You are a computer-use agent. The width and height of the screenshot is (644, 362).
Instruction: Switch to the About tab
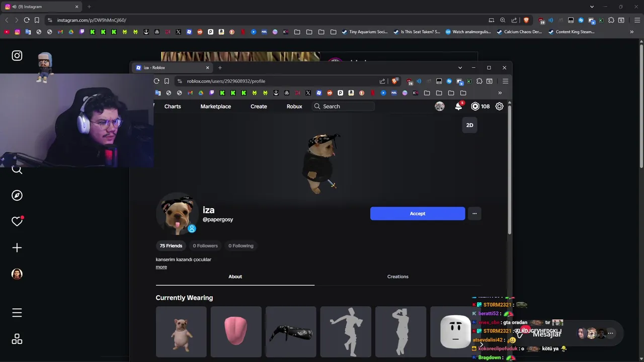pos(235,277)
